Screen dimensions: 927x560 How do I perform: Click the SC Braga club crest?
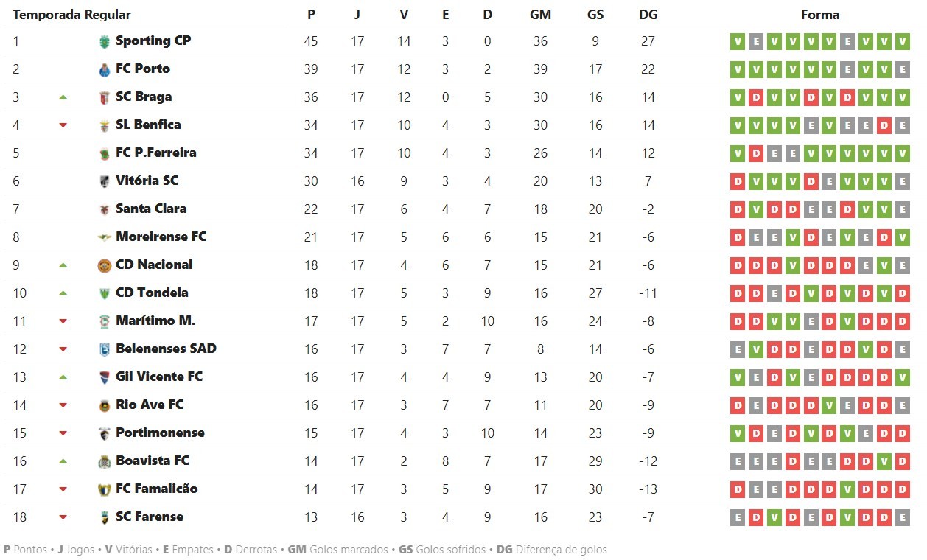(x=104, y=98)
